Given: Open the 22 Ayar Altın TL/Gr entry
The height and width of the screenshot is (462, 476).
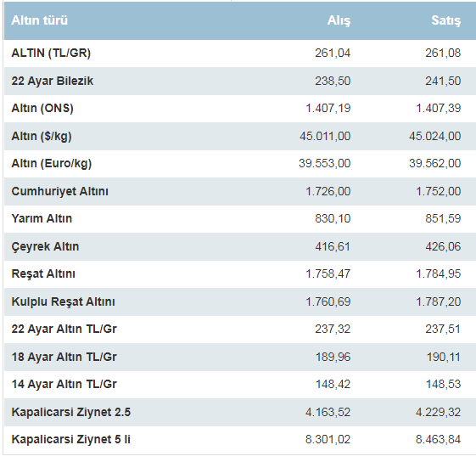Looking at the screenshot, I should click(64, 329).
